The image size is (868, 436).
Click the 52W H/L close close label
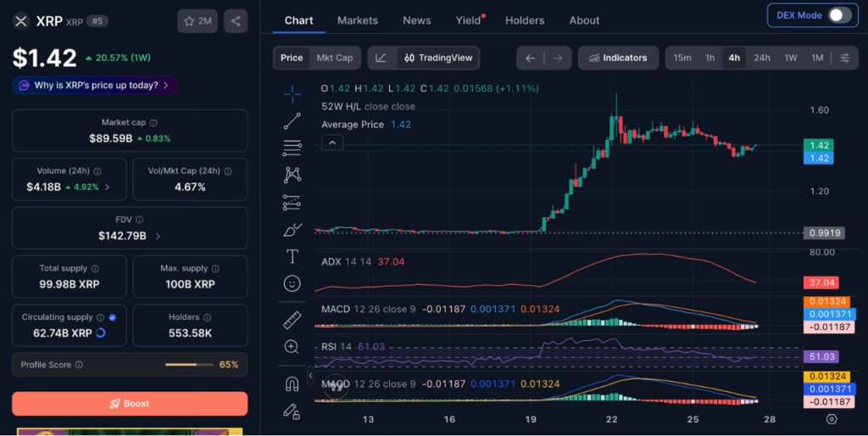[368, 106]
